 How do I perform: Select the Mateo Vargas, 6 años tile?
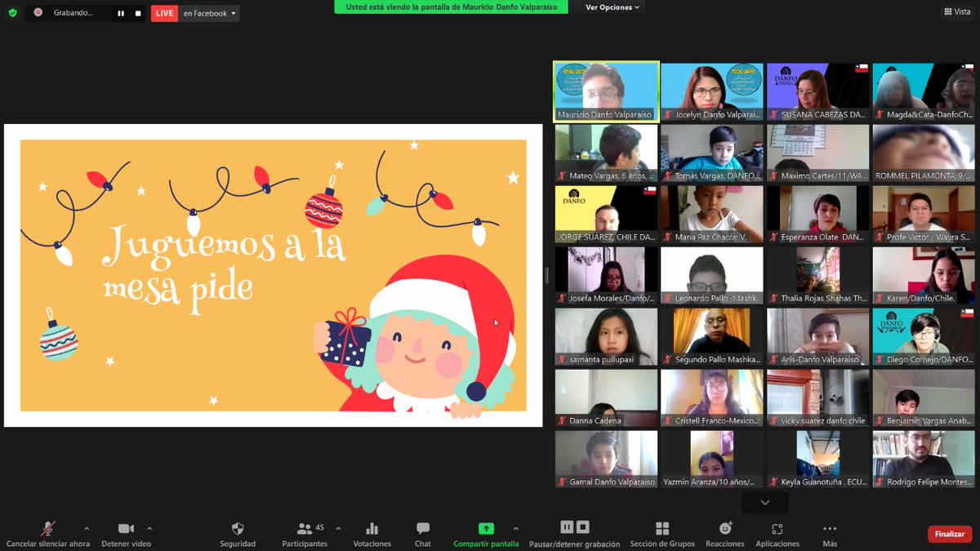(x=605, y=153)
